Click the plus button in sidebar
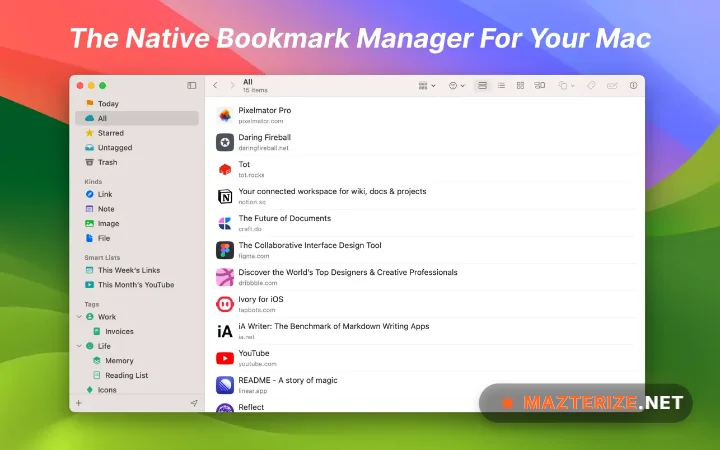This screenshot has width=720, height=450. tap(79, 403)
